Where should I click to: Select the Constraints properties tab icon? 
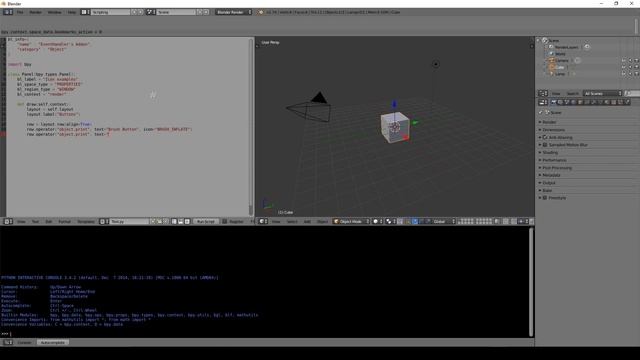coord(587,102)
